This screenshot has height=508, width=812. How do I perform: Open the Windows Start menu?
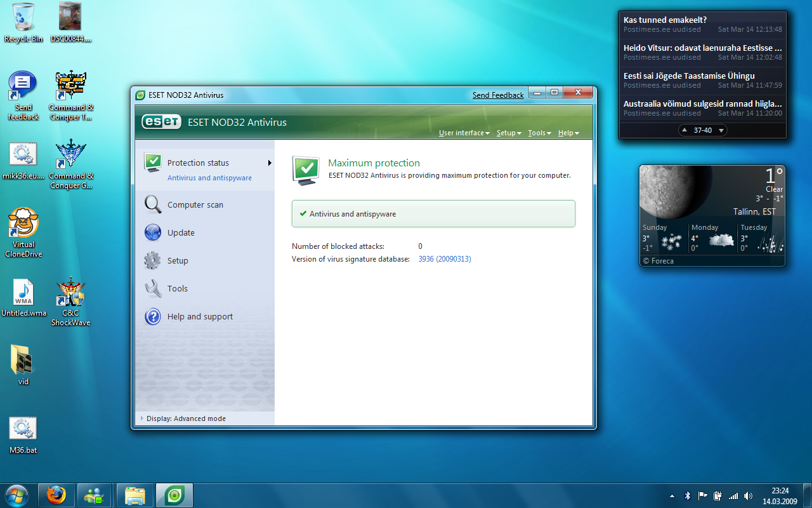(17, 495)
